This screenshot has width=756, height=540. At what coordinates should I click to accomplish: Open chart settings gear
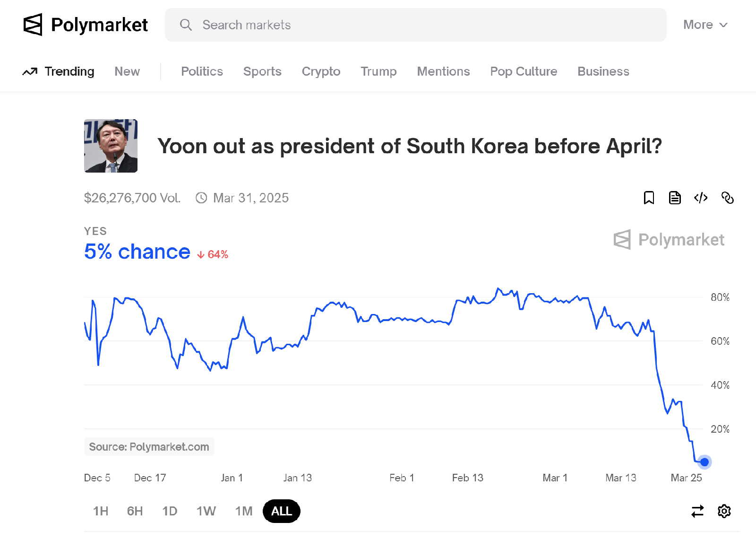click(724, 511)
